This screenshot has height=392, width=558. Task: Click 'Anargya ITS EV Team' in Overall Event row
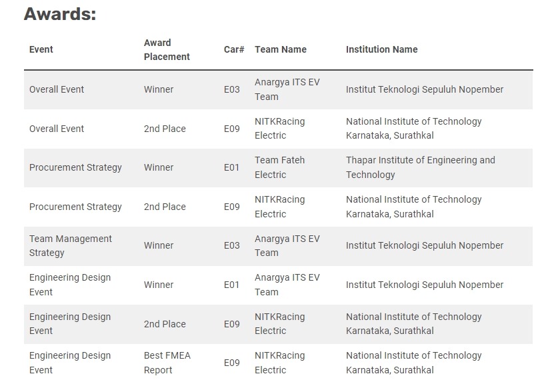(x=287, y=89)
